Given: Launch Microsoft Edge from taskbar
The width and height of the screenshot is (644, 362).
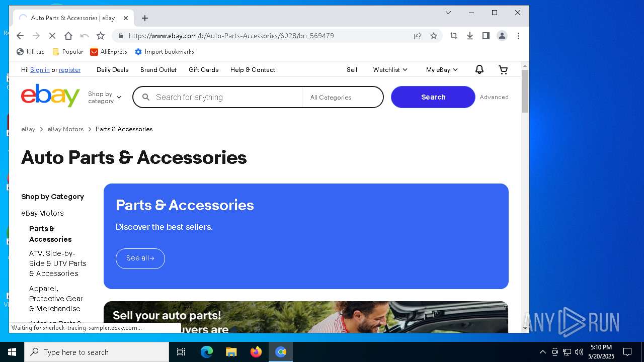Looking at the screenshot, I should [207, 352].
